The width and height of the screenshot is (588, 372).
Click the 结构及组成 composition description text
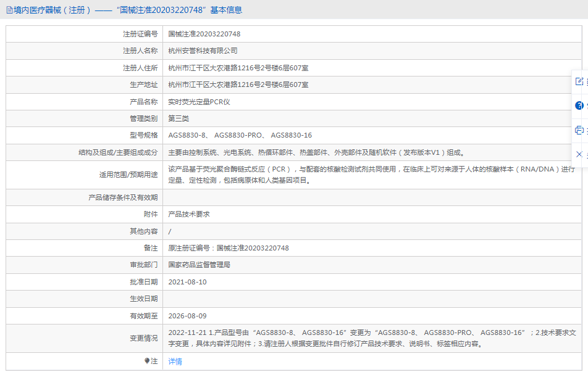[x=317, y=152]
